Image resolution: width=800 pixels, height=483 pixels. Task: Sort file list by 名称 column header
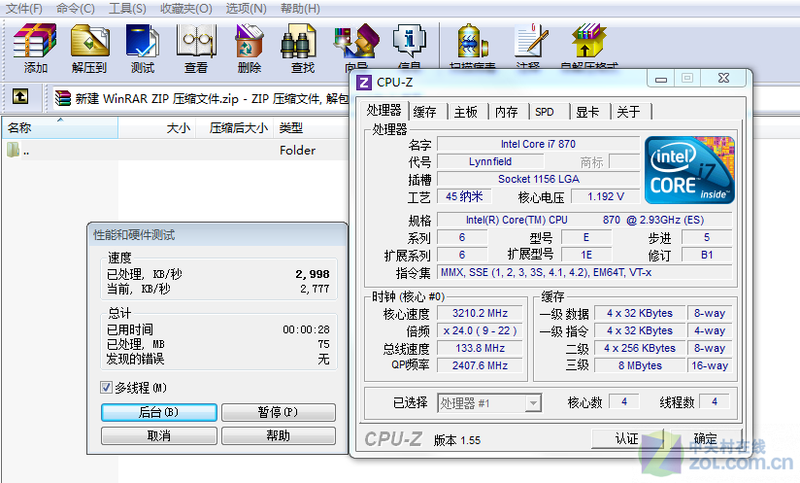click(x=60, y=128)
